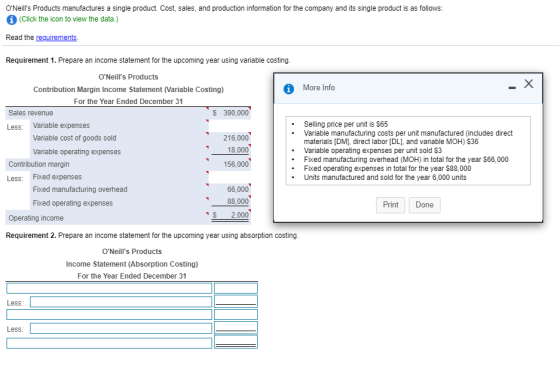
Task: Open the requirements link
Action: pyautogui.click(x=56, y=38)
